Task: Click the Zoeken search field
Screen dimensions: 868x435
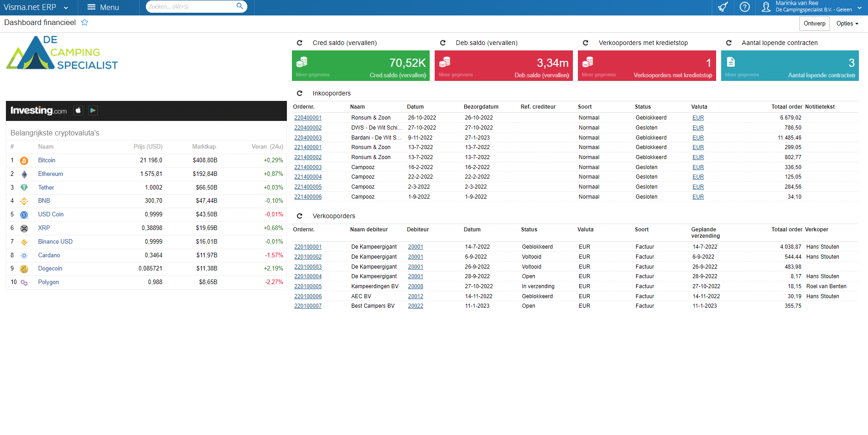Action: click(x=191, y=7)
